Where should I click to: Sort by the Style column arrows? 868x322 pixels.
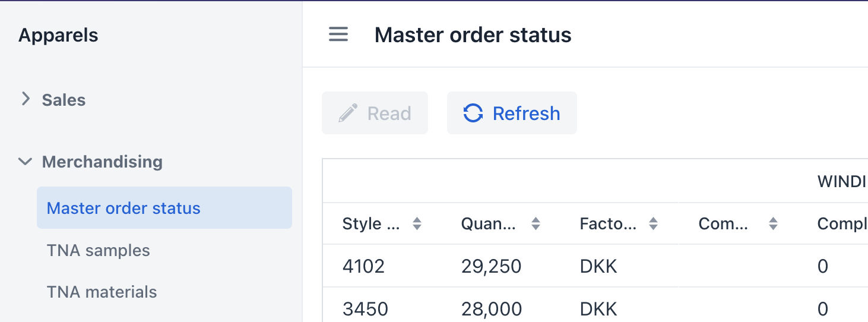[x=417, y=223]
